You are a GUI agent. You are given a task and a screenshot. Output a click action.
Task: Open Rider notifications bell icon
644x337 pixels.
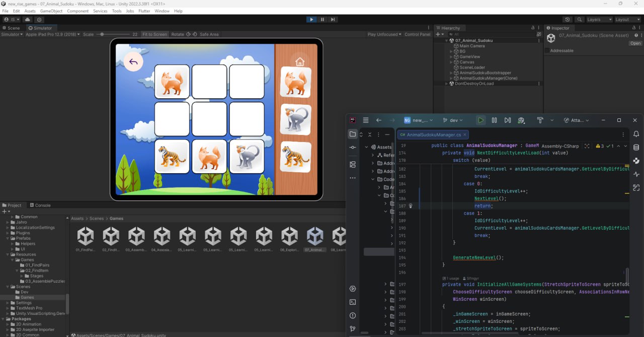(636, 134)
